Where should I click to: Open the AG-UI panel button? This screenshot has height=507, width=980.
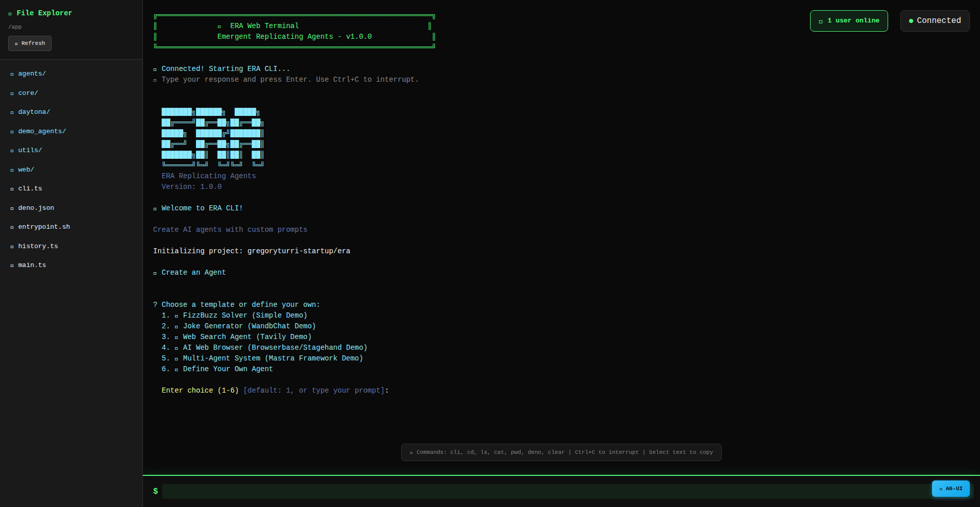(950, 489)
